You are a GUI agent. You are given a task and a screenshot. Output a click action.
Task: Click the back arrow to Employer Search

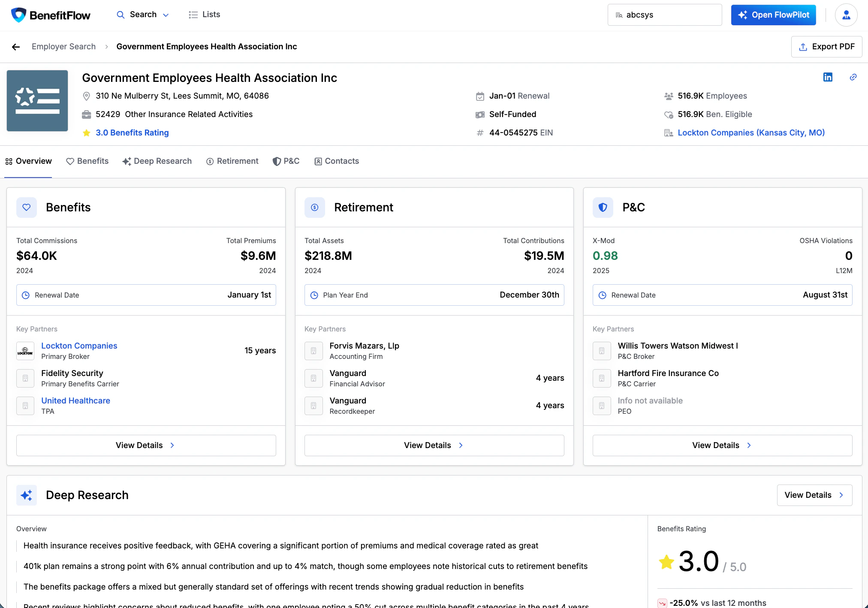16,47
